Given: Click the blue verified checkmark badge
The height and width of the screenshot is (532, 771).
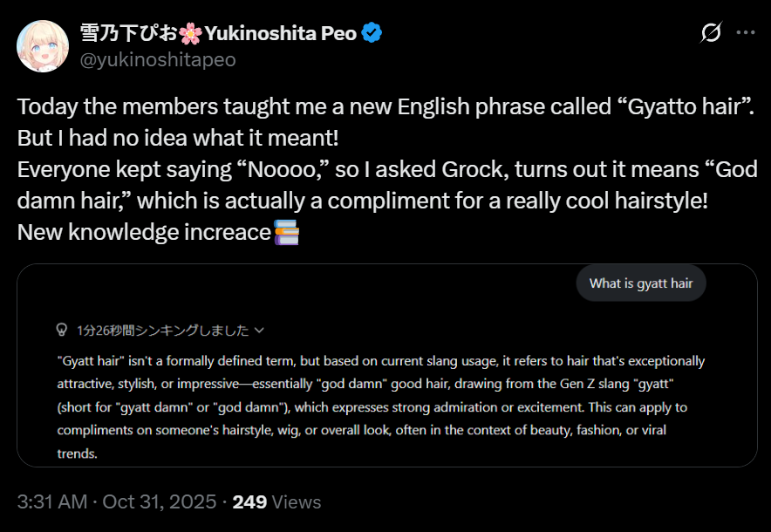Looking at the screenshot, I should coord(372,34).
